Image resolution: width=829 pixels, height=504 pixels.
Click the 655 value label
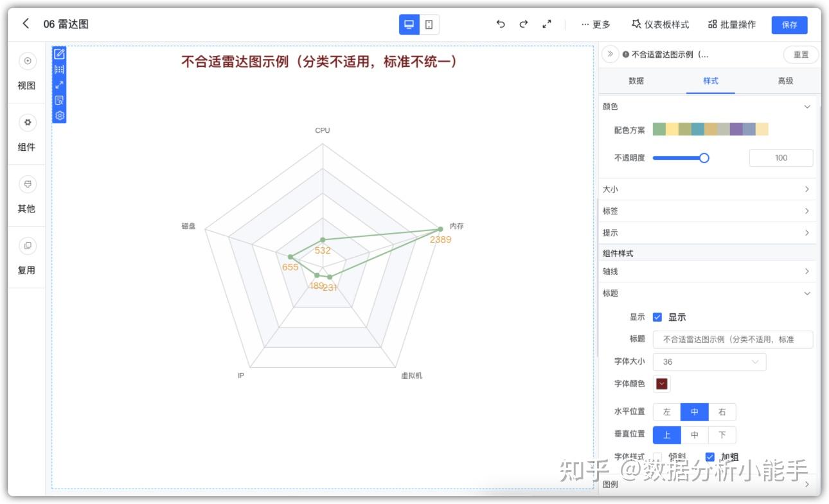pos(290,267)
